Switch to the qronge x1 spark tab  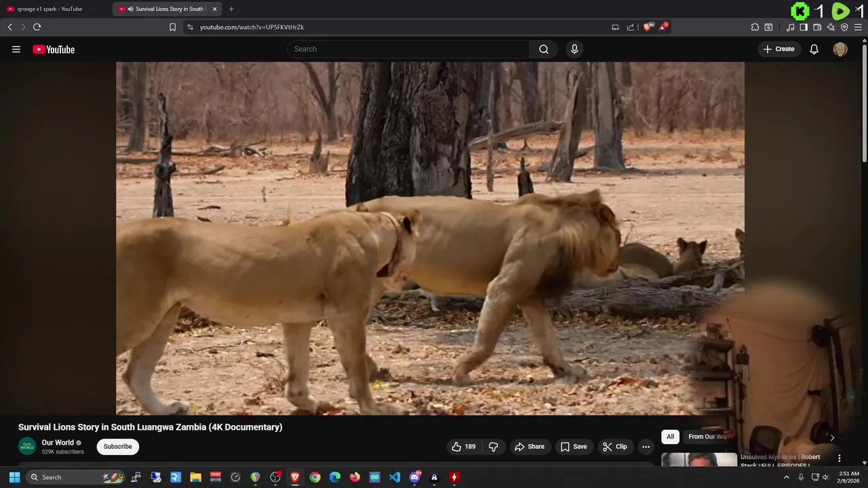click(x=54, y=9)
